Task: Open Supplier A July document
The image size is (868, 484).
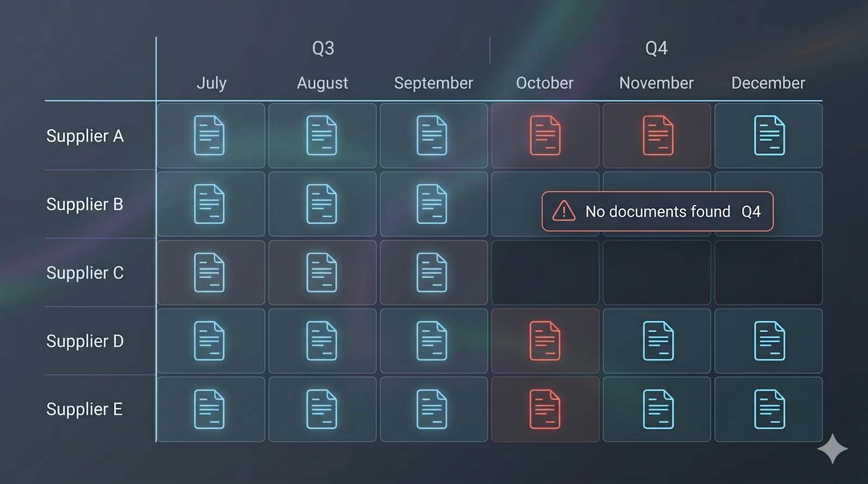Action: [209, 135]
